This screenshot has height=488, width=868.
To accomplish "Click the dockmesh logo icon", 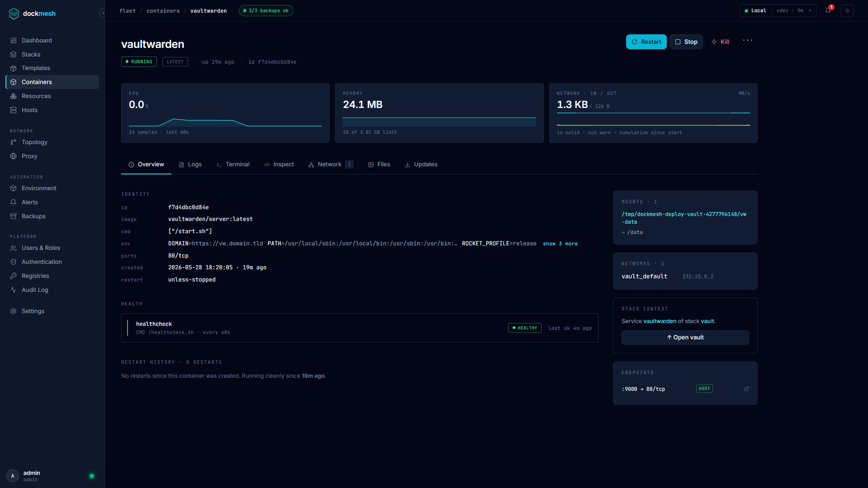I will pos(14,14).
